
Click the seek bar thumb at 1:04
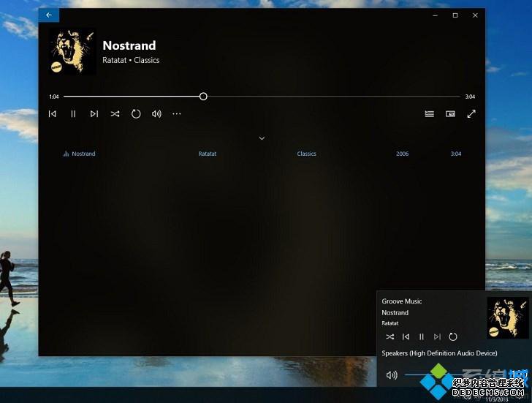[203, 97]
